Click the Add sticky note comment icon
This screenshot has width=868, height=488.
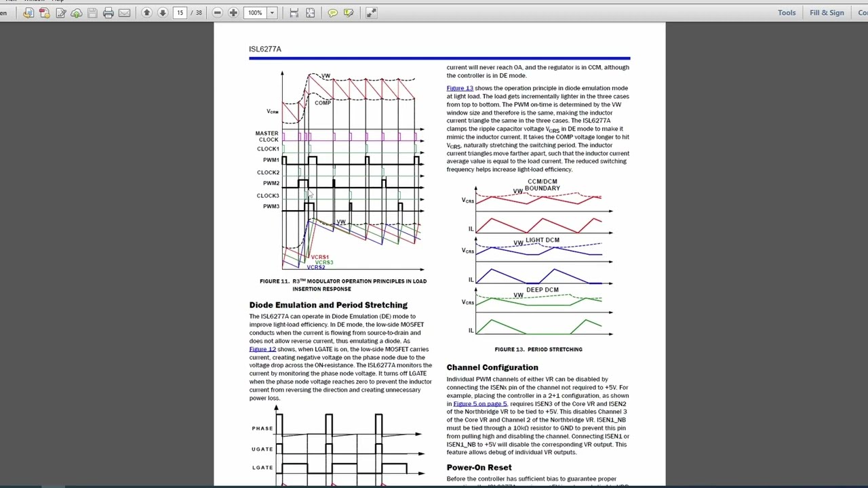333,13
